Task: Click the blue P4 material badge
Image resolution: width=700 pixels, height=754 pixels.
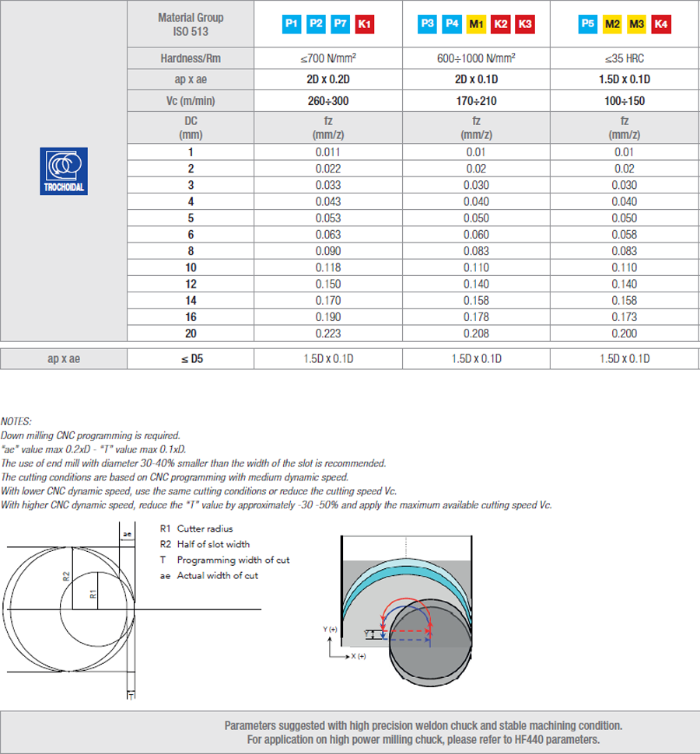Action: (x=452, y=25)
